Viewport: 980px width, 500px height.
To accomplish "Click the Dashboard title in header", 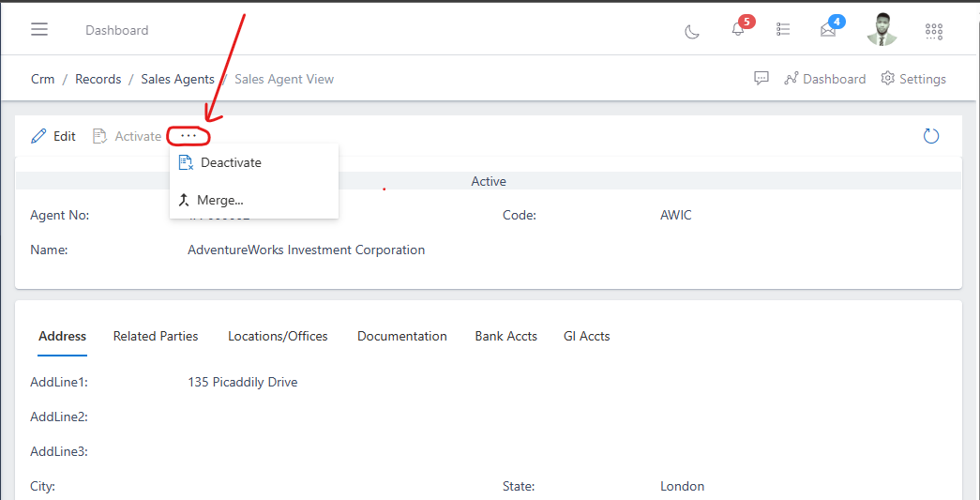I will [117, 30].
